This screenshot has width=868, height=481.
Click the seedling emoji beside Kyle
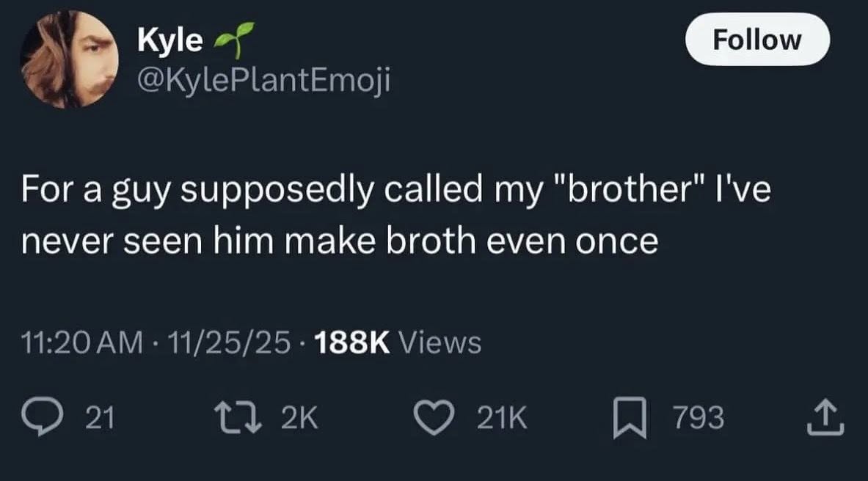(x=230, y=40)
